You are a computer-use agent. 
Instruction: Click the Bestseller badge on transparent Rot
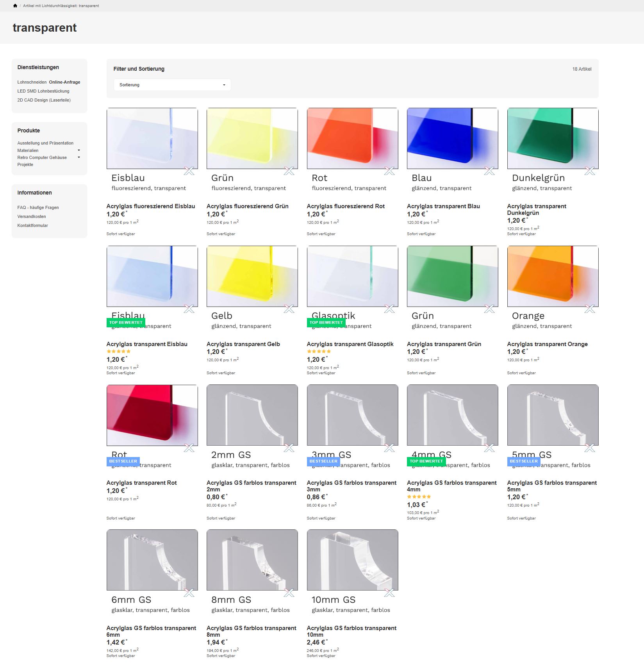point(123,461)
